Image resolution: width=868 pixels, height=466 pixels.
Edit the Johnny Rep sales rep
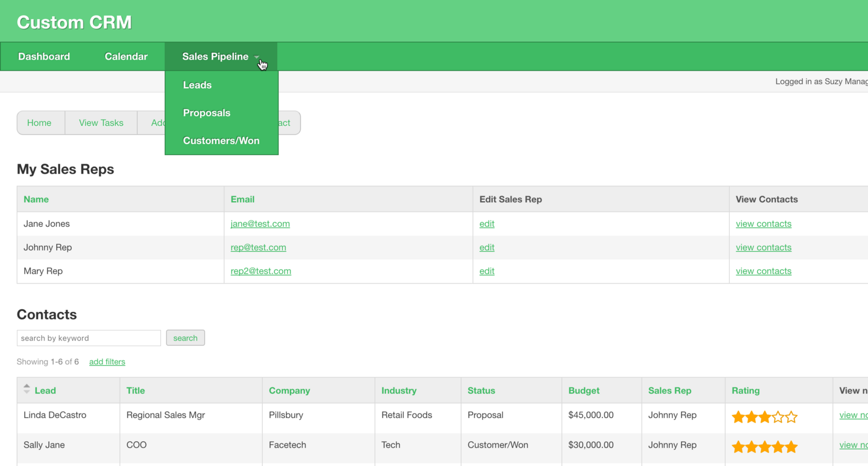pyautogui.click(x=487, y=248)
